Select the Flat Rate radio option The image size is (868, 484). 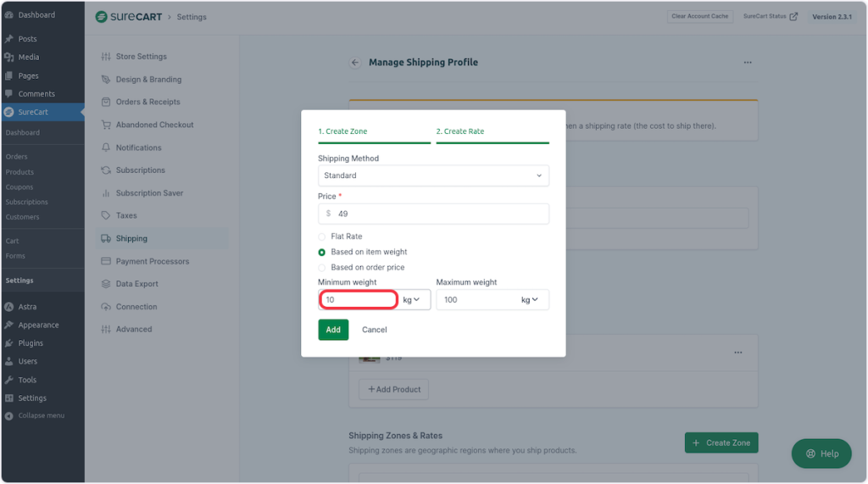point(322,236)
